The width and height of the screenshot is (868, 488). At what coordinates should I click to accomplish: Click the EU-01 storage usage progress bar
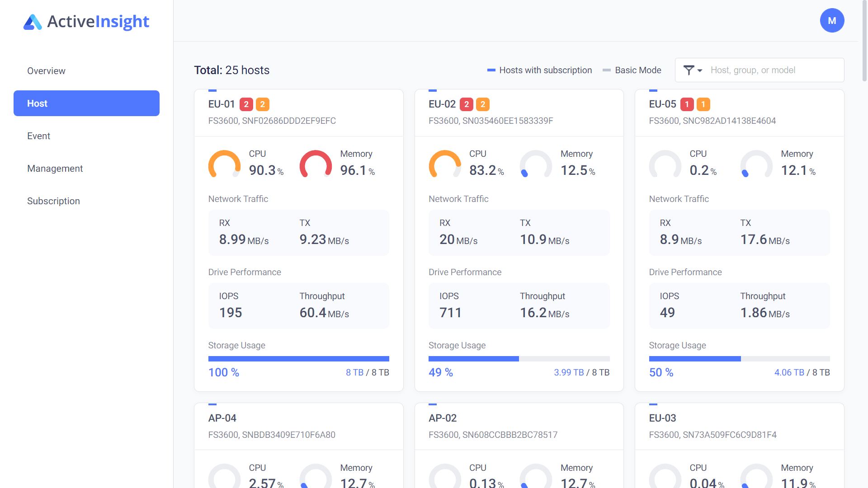298,358
